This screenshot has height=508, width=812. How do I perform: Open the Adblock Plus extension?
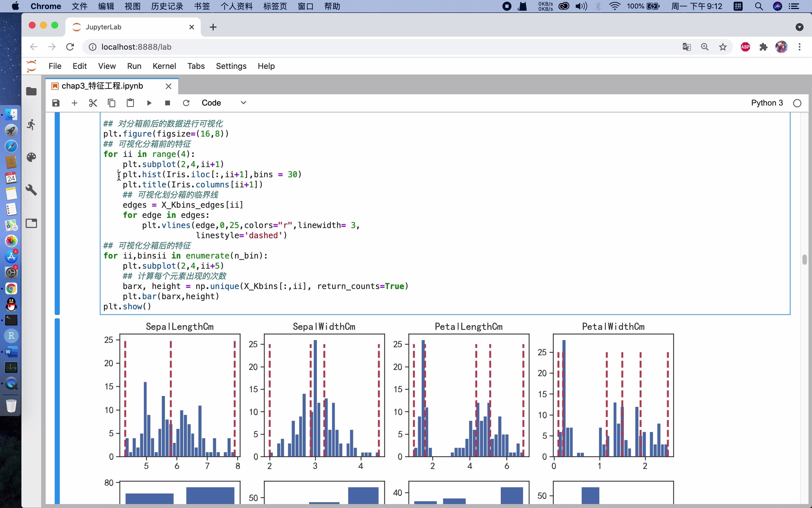[745, 47]
